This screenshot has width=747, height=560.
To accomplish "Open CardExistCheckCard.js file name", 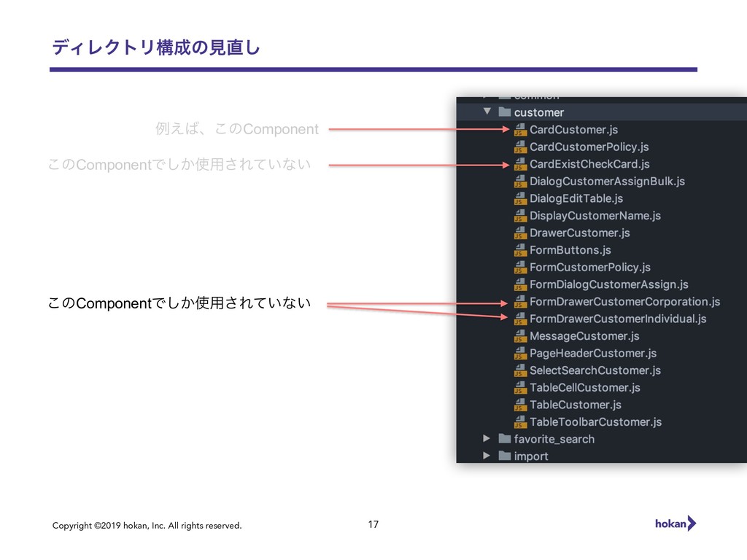I will tap(589, 164).
